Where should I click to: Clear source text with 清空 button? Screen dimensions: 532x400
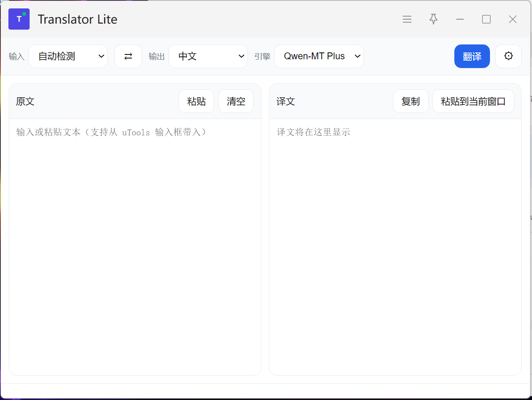point(236,101)
